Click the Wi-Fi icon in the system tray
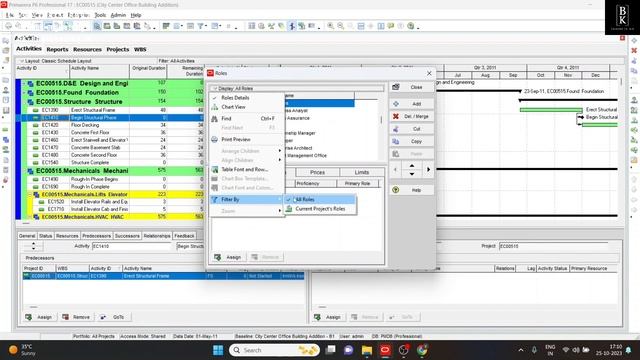The image size is (640, 360). coord(566,350)
